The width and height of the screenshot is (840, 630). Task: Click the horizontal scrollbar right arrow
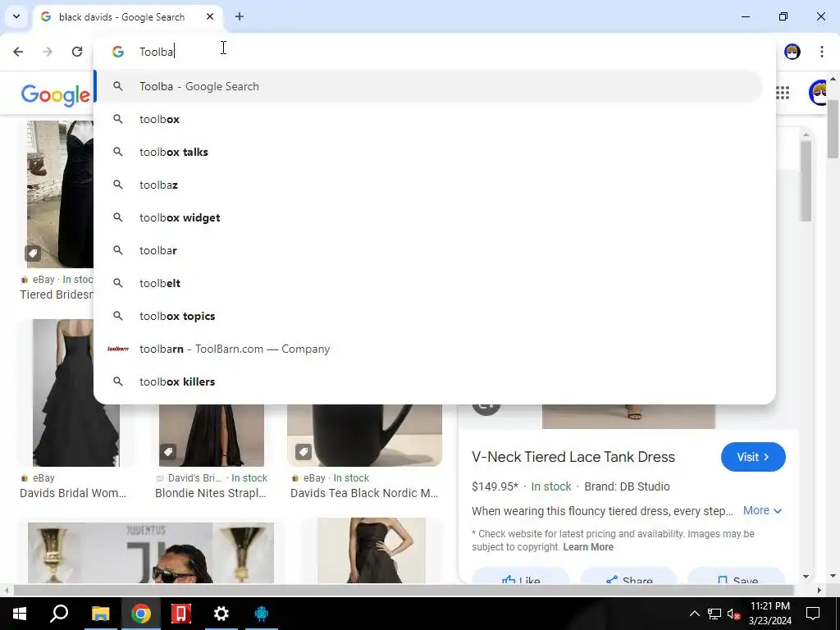[x=819, y=591]
